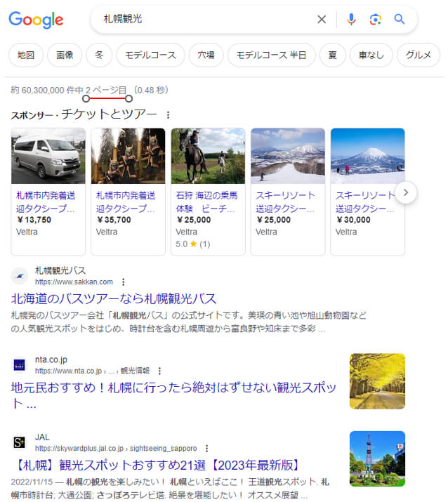
Task: Click the carousel next arrow
Action: pyautogui.click(x=406, y=192)
